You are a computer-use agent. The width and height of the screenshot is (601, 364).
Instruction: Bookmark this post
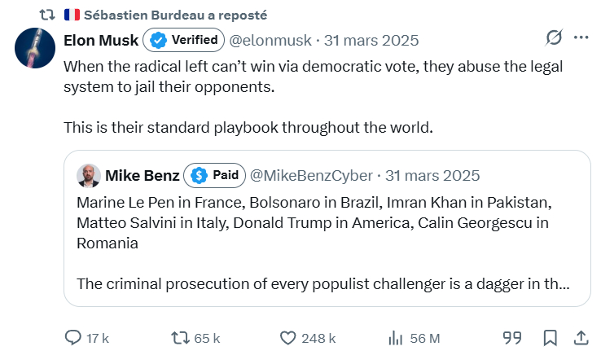click(x=551, y=337)
